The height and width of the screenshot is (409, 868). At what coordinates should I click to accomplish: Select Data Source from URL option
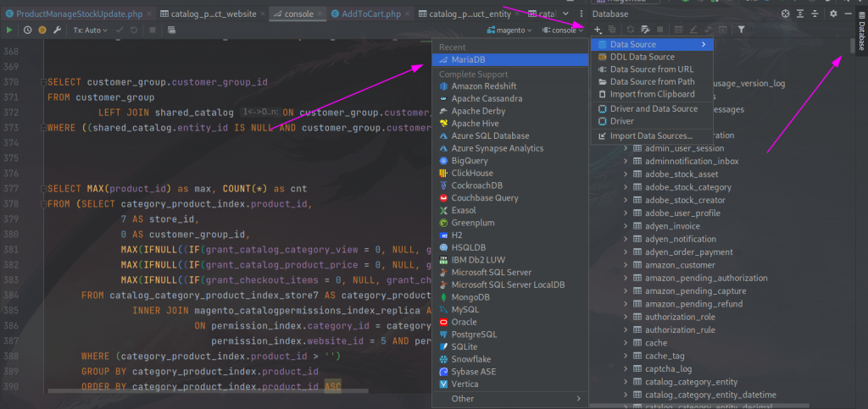tap(652, 69)
